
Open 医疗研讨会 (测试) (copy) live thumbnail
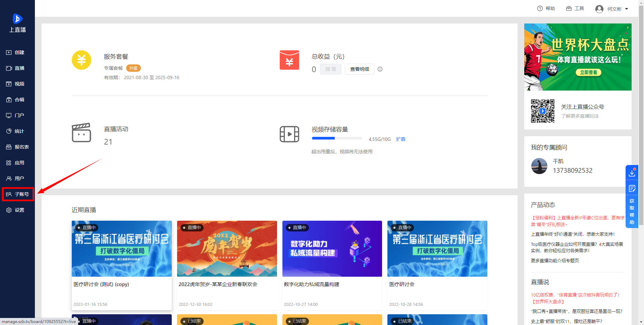(x=122, y=249)
